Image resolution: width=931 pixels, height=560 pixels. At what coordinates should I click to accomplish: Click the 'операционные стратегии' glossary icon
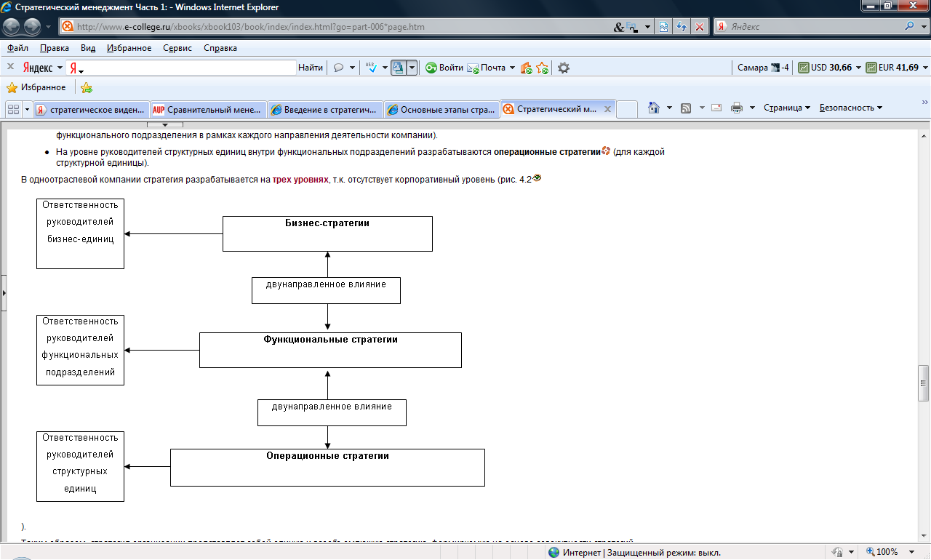606,151
